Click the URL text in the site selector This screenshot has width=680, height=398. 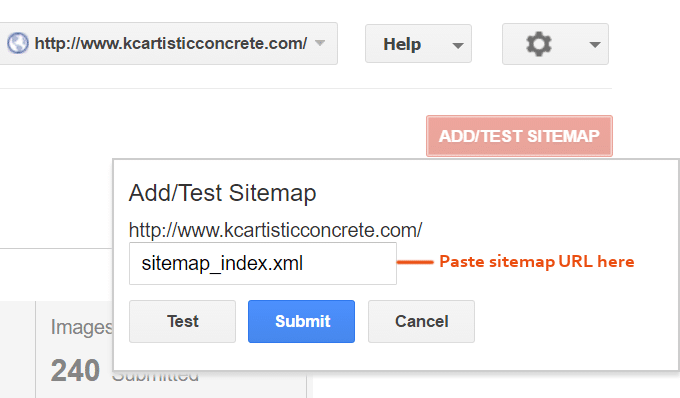pyautogui.click(x=171, y=43)
